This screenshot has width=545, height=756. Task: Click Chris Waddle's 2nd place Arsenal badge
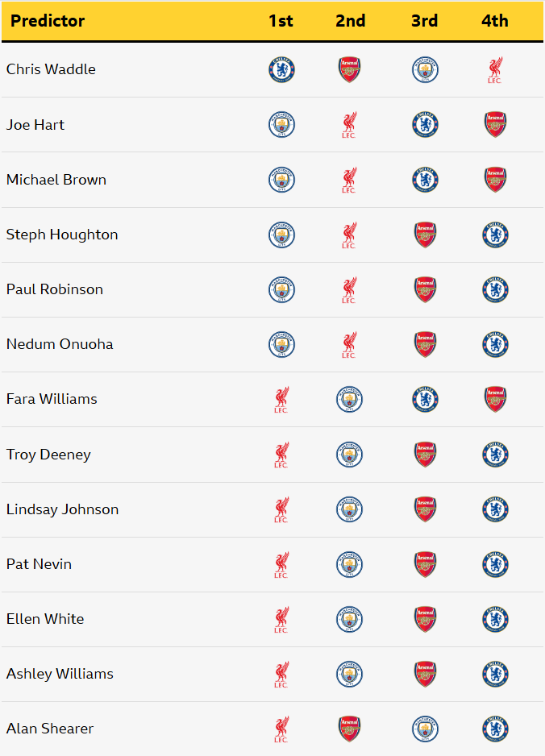[x=349, y=70]
